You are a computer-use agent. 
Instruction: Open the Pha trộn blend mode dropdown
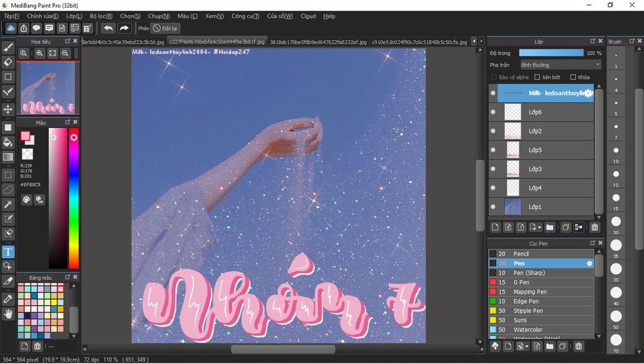tap(560, 65)
